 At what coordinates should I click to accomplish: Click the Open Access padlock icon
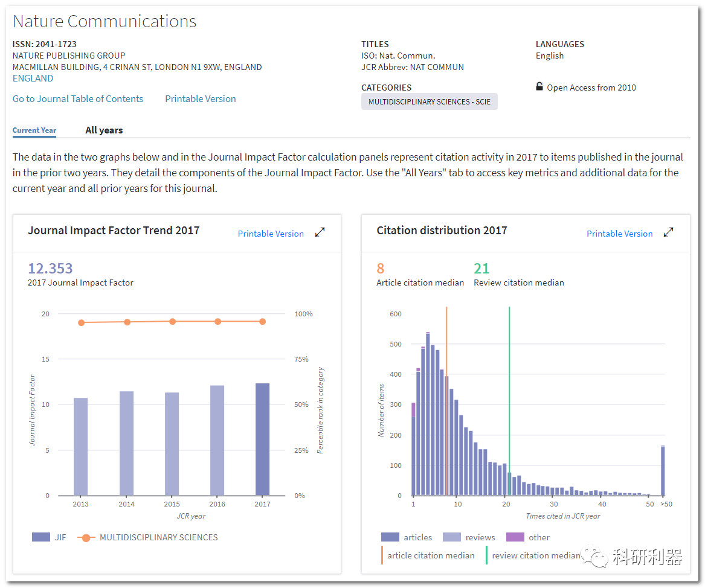(539, 86)
